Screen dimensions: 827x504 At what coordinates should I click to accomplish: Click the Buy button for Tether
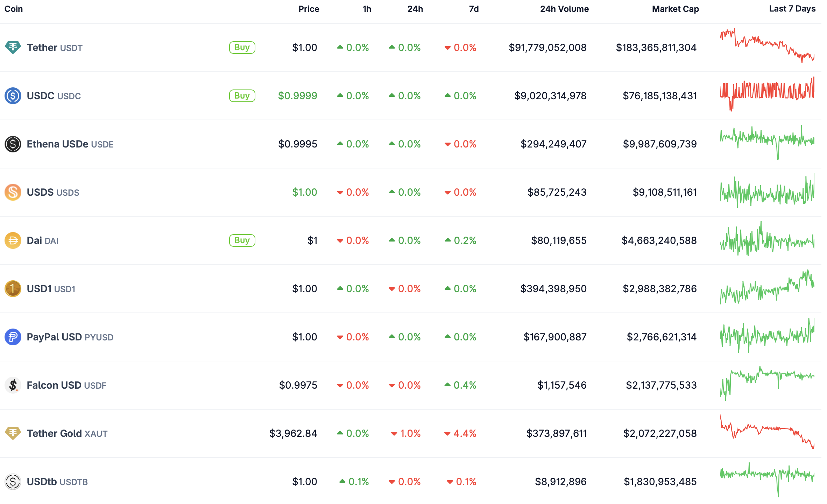(x=242, y=48)
